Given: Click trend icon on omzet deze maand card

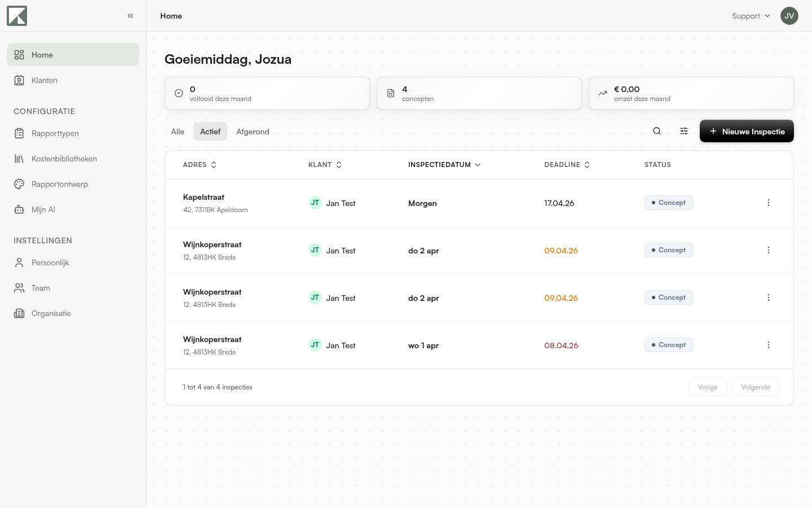Looking at the screenshot, I should point(603,93).
